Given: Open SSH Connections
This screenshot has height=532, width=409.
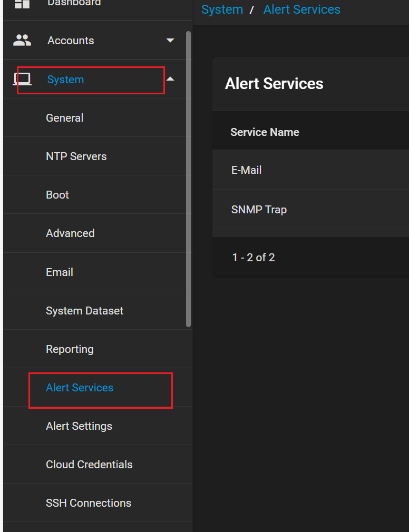Looking at the screenshot, I should 89,503.
